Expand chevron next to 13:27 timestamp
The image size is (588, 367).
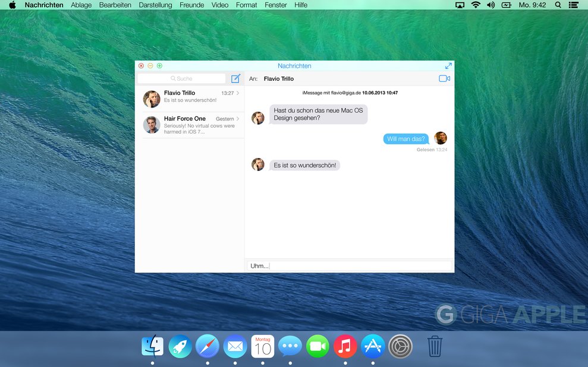[x=238, y=93]
